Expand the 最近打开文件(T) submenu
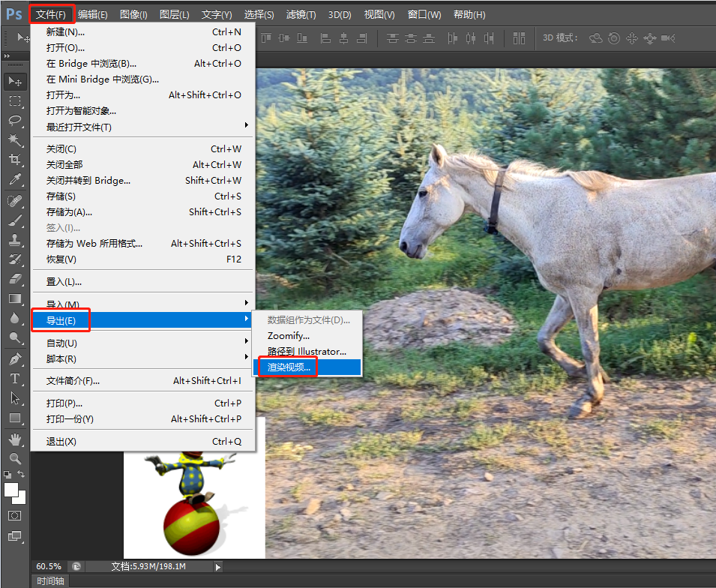This screenshot has height=588, width=716. tap(142, 127)
